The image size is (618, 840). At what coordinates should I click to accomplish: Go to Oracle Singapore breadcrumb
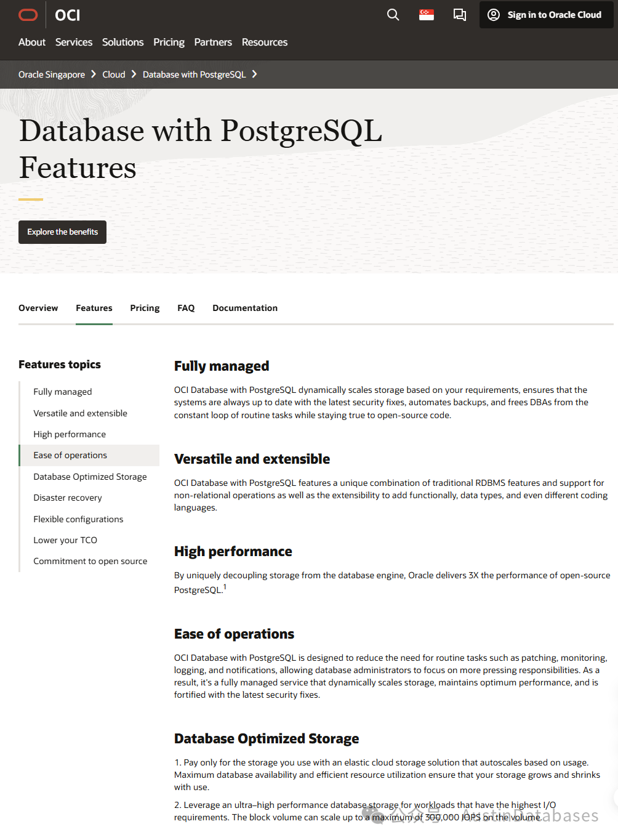tap(52, 75)
